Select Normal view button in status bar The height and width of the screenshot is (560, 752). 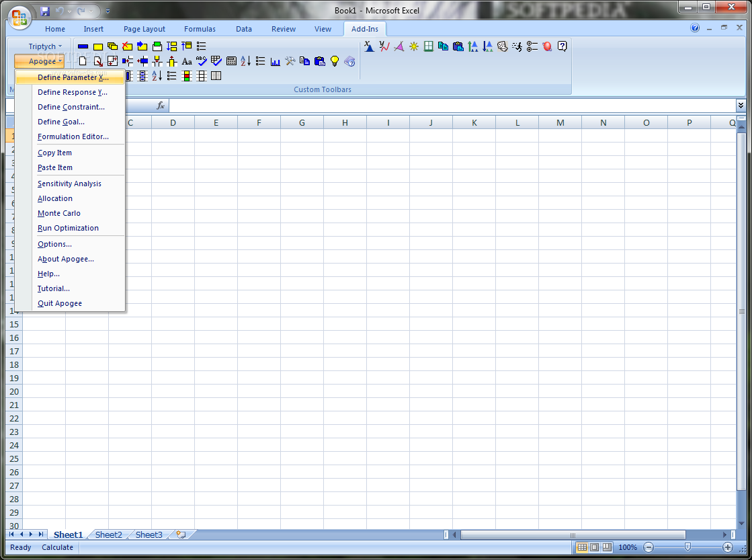tap(582, 547)
